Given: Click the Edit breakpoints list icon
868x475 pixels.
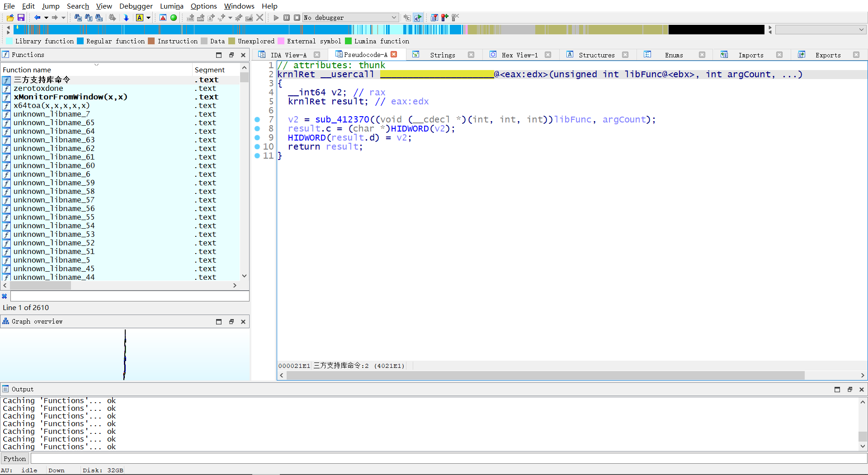Looking at the screenshot, I should (x=434, y=18).
